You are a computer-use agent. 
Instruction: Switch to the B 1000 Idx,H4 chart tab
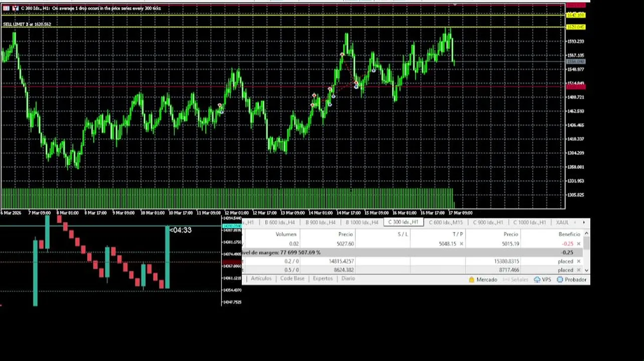361,222
